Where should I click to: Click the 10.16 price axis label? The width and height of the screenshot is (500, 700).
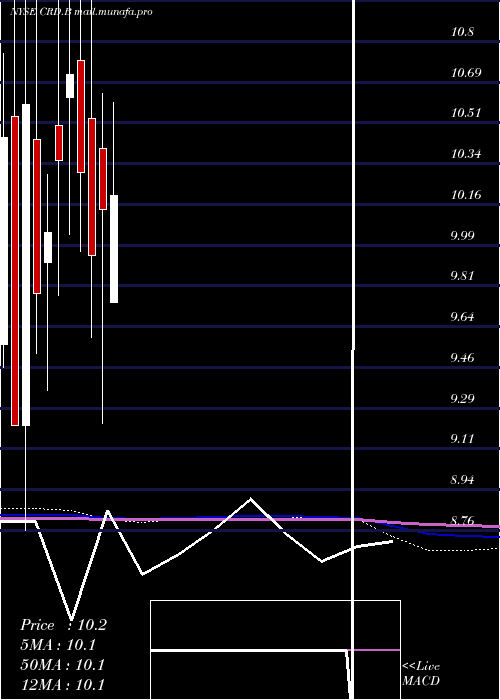tap(467, 195)
